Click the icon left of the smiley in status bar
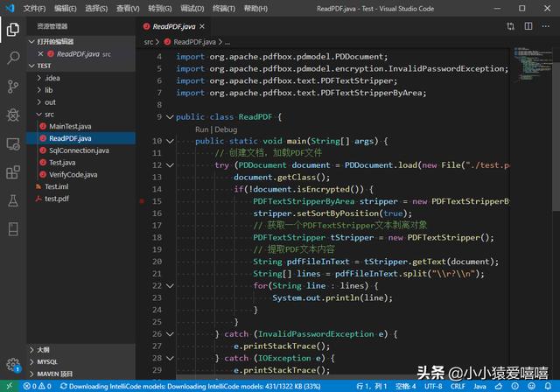The height and width of the screenshot is (392, 560). pyautogui.click(x=515, y=386)
